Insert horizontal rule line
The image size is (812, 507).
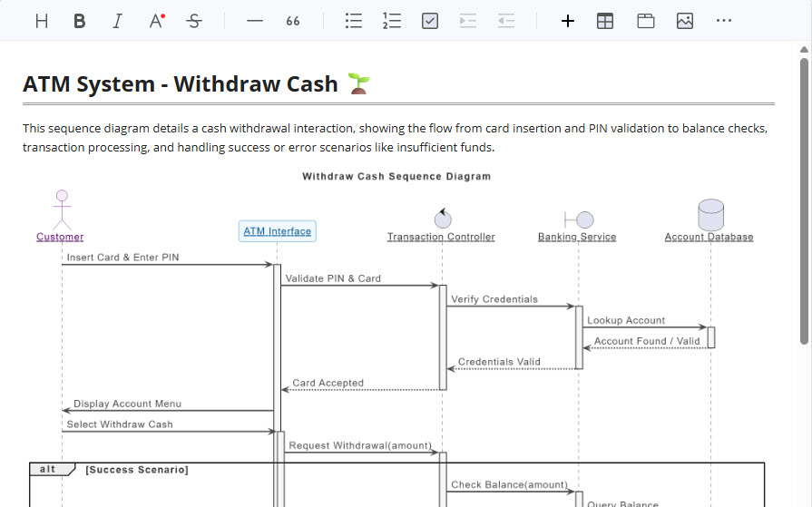click(255, 21)
